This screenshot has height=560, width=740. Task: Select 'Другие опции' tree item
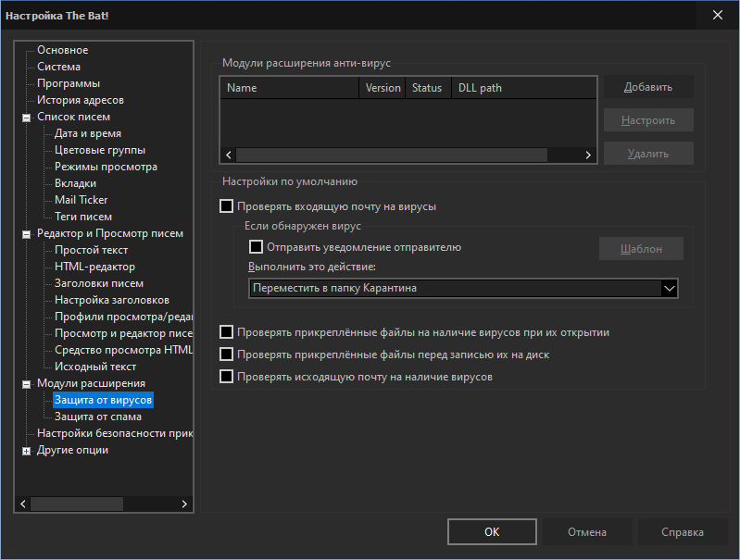(72, 450)
